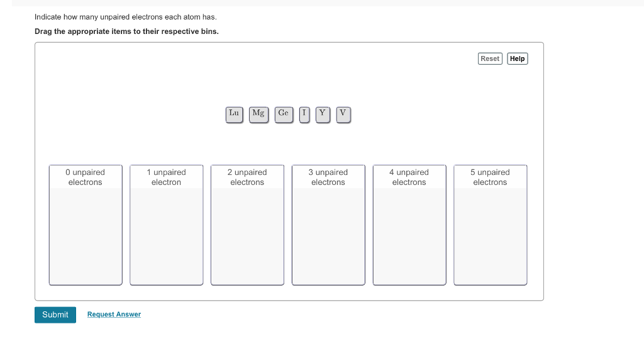
Task: Click empty drop area of 5 unpaired bin
Action: point(490,236)
